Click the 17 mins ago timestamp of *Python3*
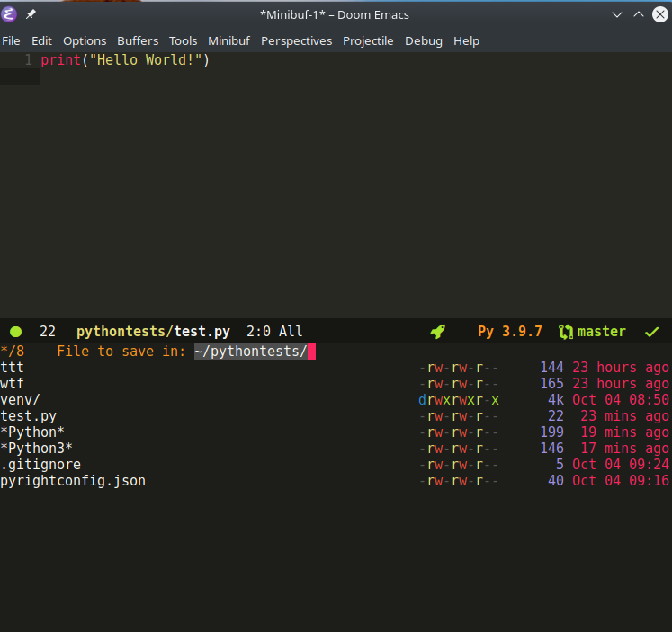 pos(624,449)
